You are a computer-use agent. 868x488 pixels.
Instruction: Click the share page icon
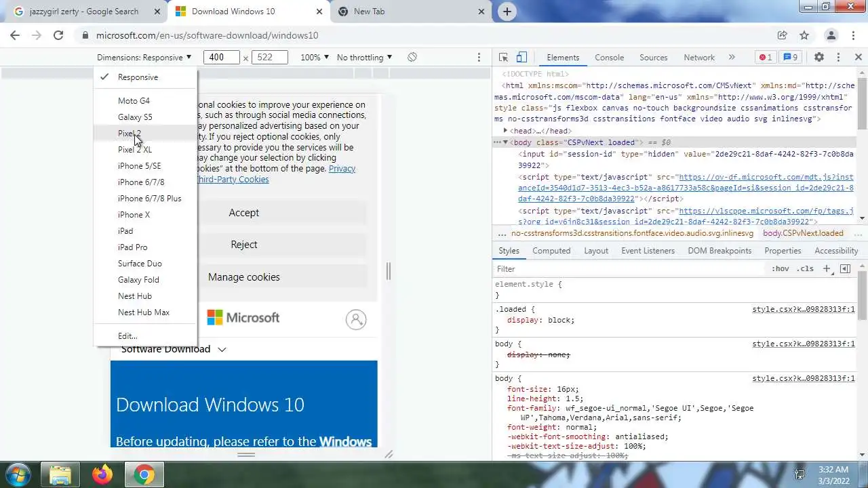782,35
